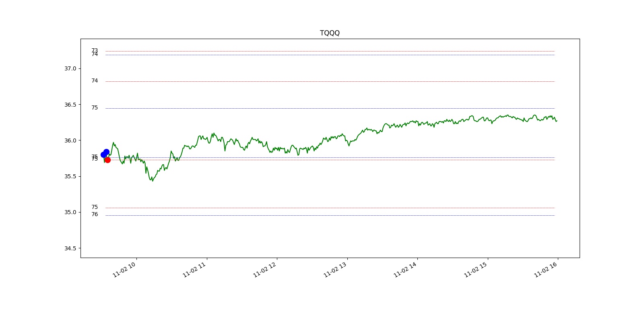Select the 36.0 y-axis tick label
Viewport: 644px width, 322px height.
(70, 140)
